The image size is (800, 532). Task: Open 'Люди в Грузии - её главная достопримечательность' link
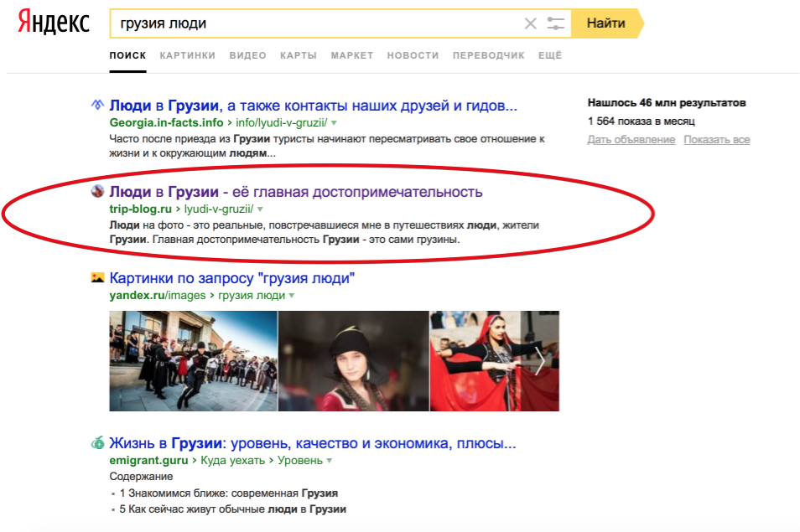click(296, 192)
